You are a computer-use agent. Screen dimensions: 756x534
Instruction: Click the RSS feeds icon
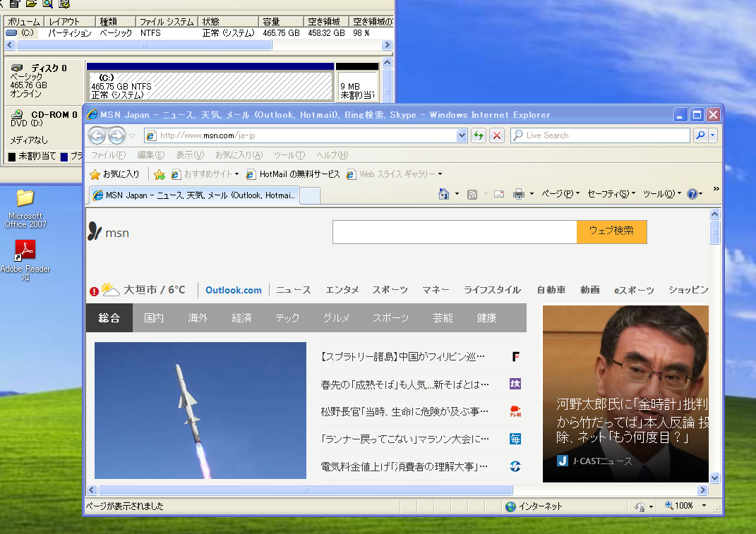472,194
